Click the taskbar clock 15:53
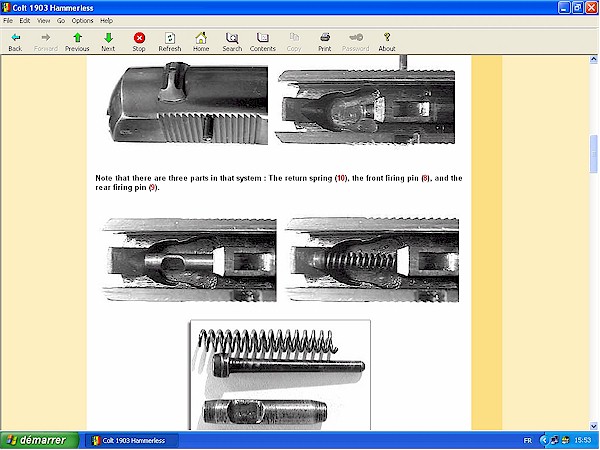This screenshot has height=450, width=600. 582,440
